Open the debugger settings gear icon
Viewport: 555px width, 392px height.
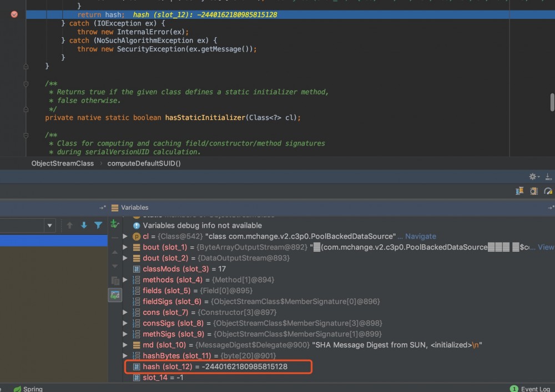pos(532,176)
